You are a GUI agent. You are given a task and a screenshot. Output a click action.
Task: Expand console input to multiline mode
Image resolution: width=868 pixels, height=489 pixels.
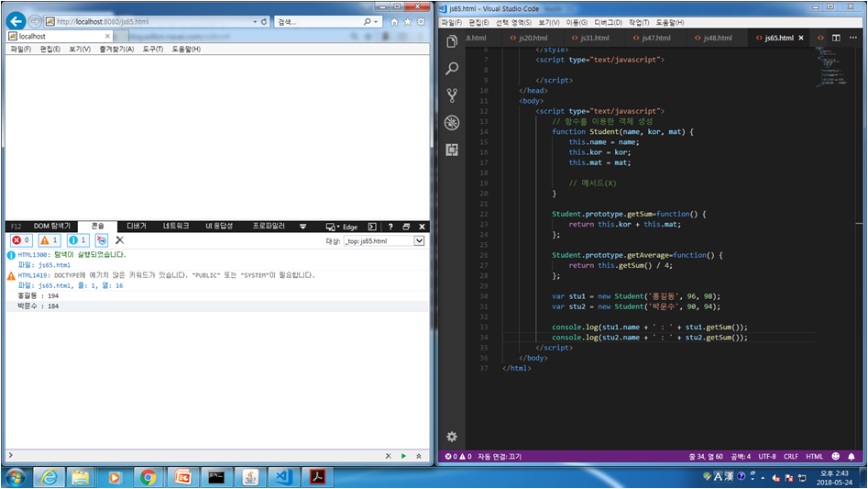pyautogui.click(x=419, y=456)
